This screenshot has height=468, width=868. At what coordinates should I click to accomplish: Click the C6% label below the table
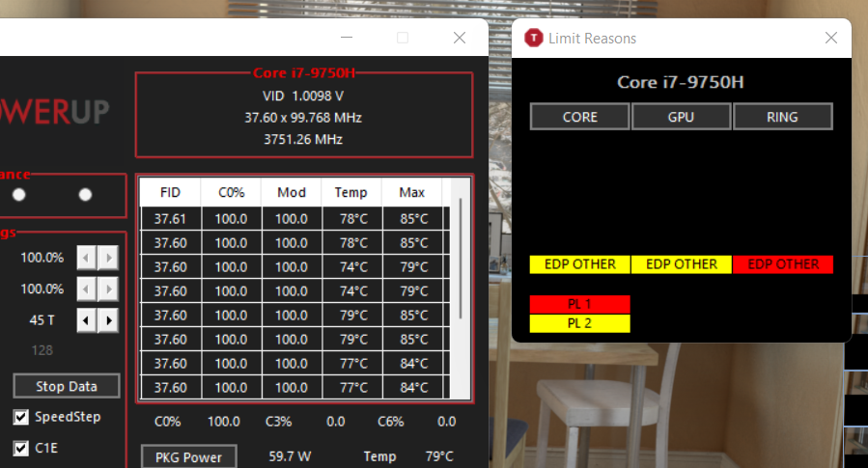[x=391, y=422]
